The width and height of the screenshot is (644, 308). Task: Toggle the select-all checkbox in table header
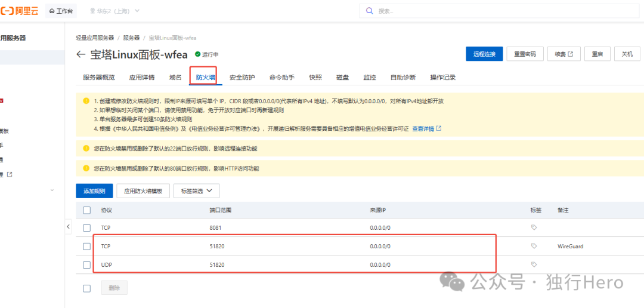pyautogui.click(x=87, y=210)
